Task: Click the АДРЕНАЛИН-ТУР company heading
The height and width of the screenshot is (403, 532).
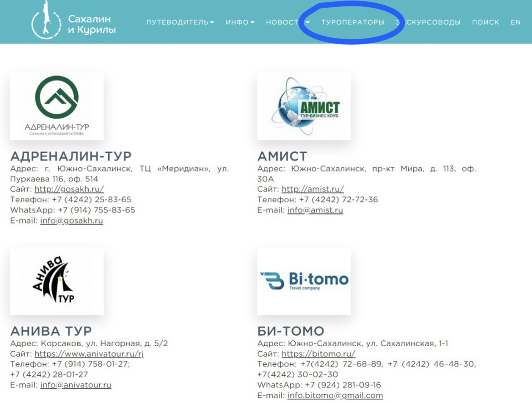Action: [x=71, y=156]
